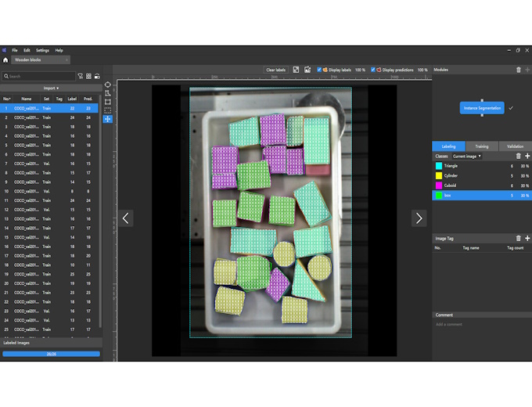The image size is (532, 407).
Task: Click the checkmark beside Instance Segmentation
Action: [x=511, y=108]
